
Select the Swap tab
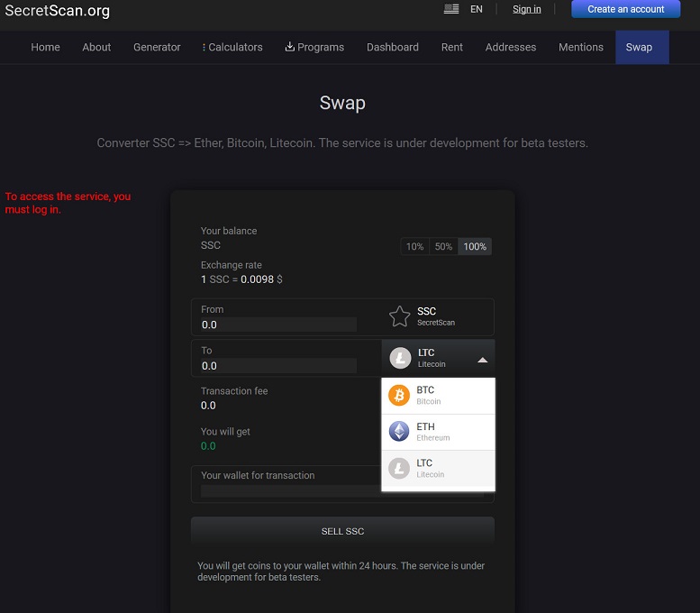click(642, 47)
